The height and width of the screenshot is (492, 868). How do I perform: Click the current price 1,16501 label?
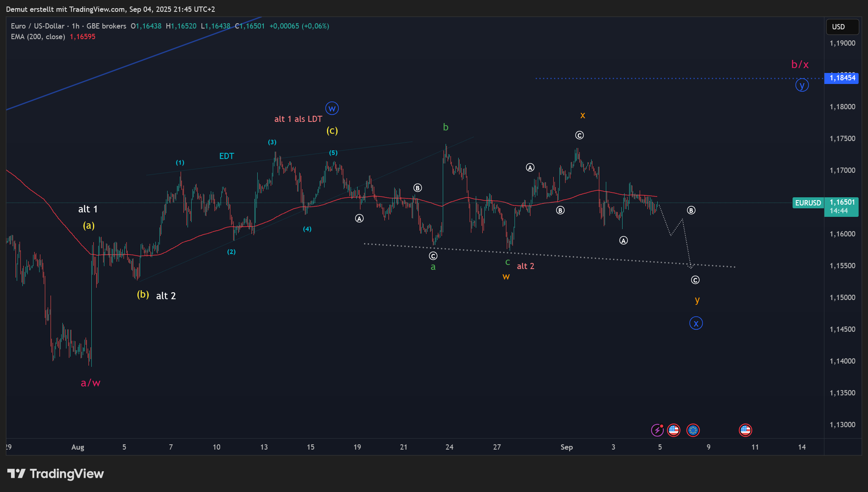click(x=842, y=203)
